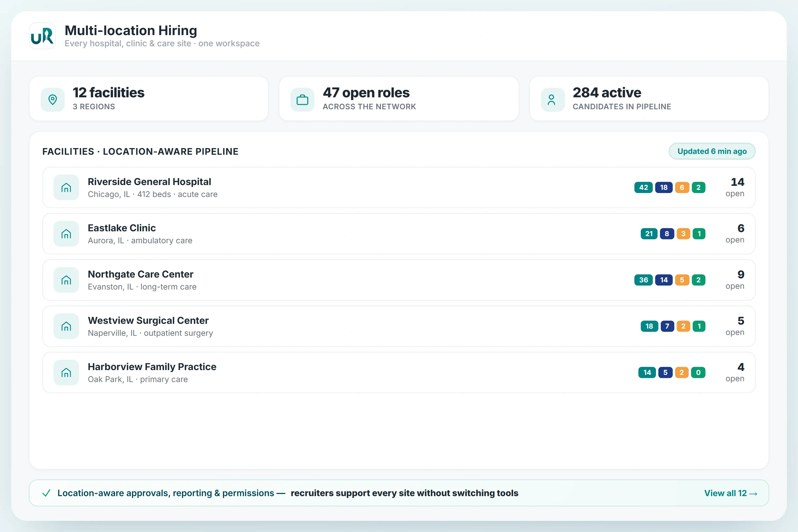This screenshot has height=532, width=798.
Task: Open the 284 active candidates card
Action: tap(649, 98)
